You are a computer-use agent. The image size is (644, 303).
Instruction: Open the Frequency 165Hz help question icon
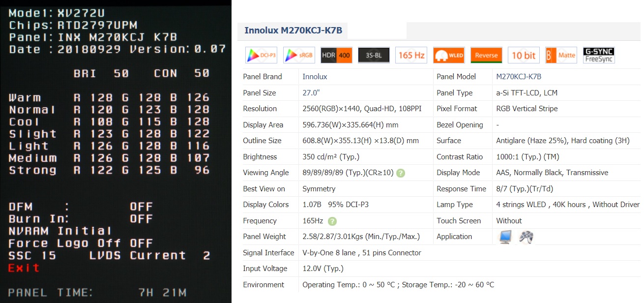(332, 221)
